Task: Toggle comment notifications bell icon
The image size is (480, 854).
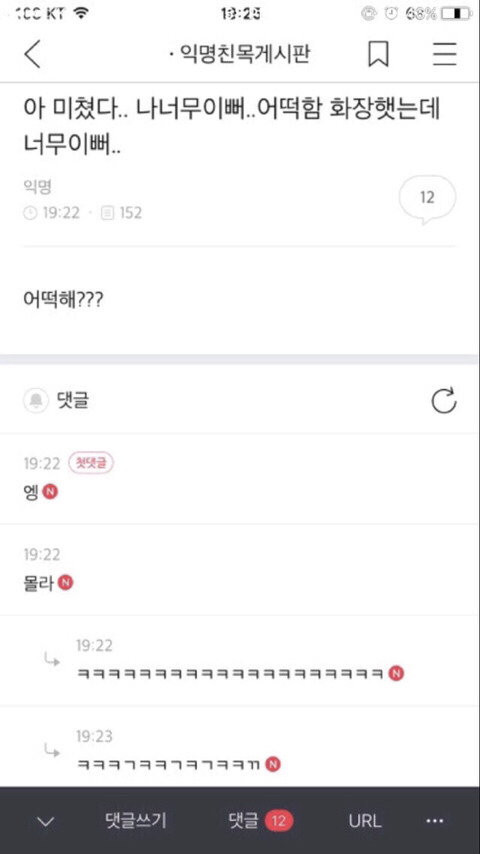Action: (36, 401)
